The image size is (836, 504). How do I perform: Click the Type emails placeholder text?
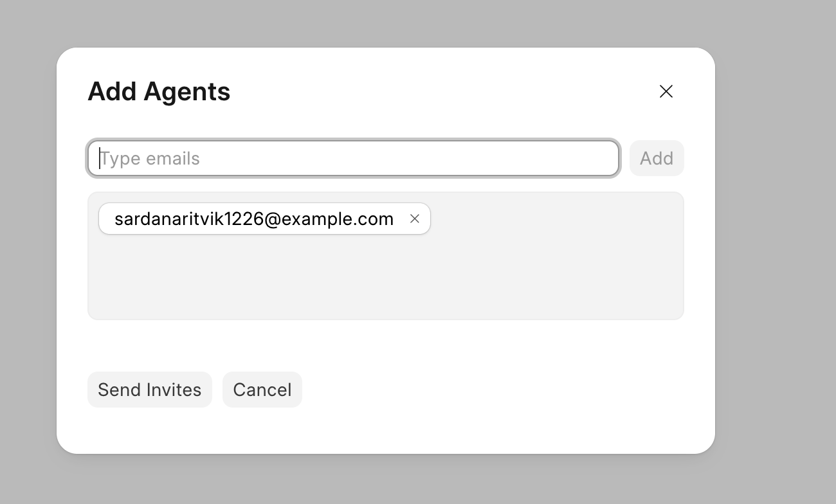tap(150, 159)
